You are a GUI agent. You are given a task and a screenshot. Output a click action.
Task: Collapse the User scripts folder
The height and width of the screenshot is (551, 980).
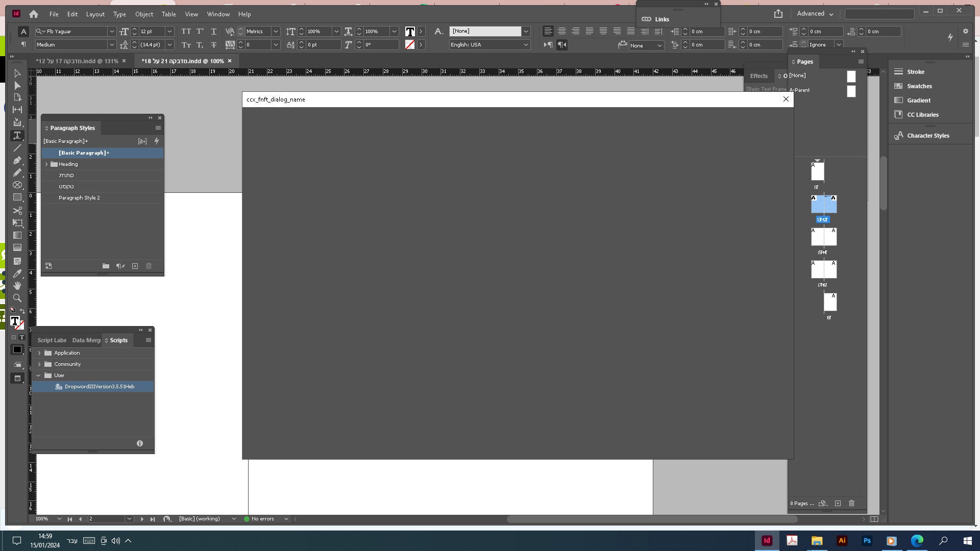click(x=39, y=375)
